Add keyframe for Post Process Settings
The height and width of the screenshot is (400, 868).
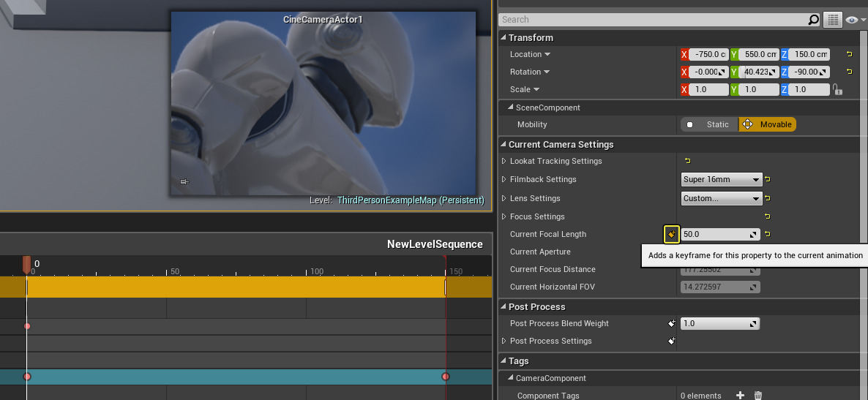click(x=671, y=341)
